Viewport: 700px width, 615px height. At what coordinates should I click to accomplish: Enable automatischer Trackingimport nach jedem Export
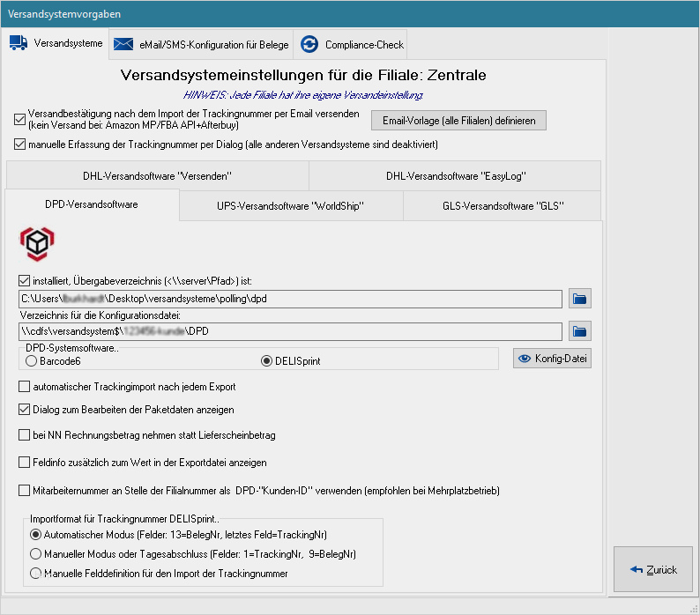pos(24,387)
